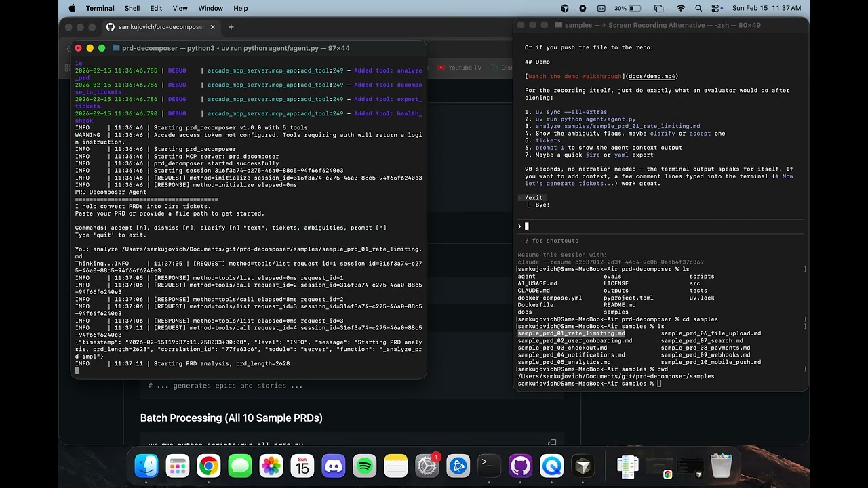This screenshot has height=488, width=868.
Task: Click the Spotlight search icon in menu bar
Action: [698, 8]
